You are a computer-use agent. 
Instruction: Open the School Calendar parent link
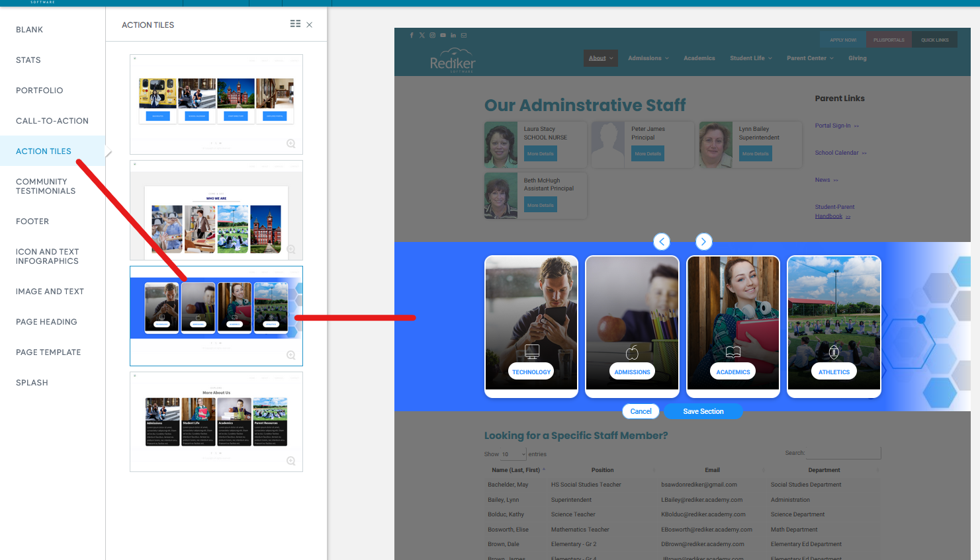(840, 153)
